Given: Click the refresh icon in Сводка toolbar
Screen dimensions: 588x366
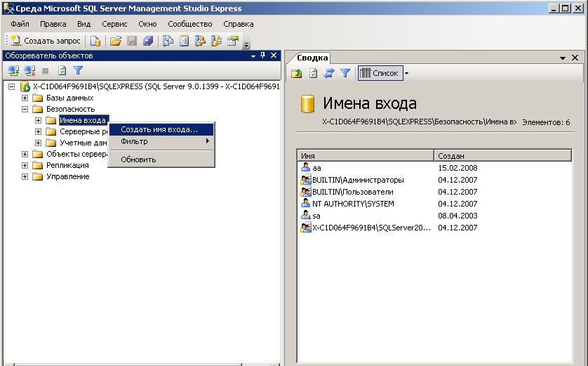Looking at the screenshot, I should coord(313,73).
